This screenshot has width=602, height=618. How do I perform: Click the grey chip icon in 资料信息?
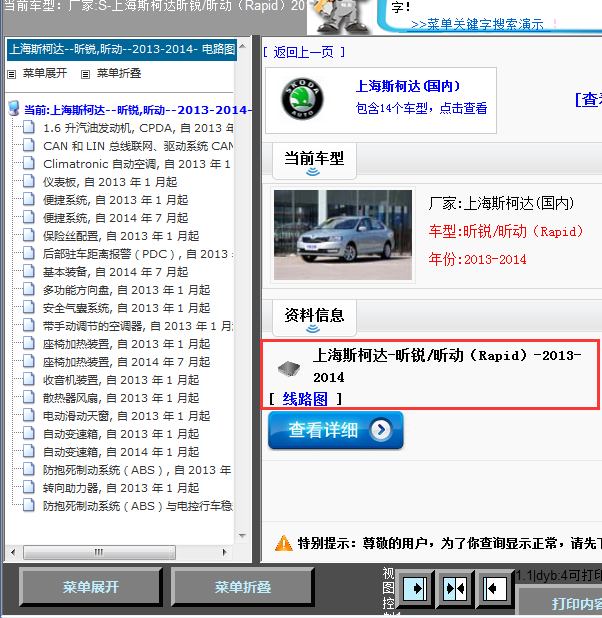pos(289,369)
